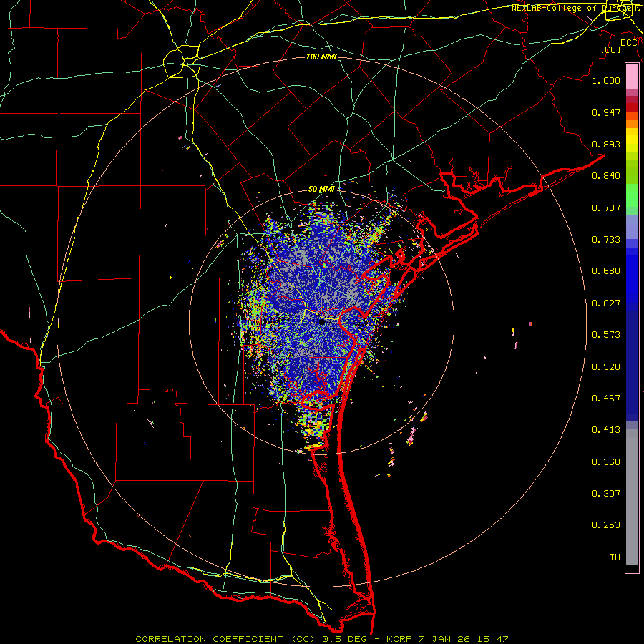Select the 0.733 scale value
Viewport: 644px width, 644px height.
tap(606, 240)
